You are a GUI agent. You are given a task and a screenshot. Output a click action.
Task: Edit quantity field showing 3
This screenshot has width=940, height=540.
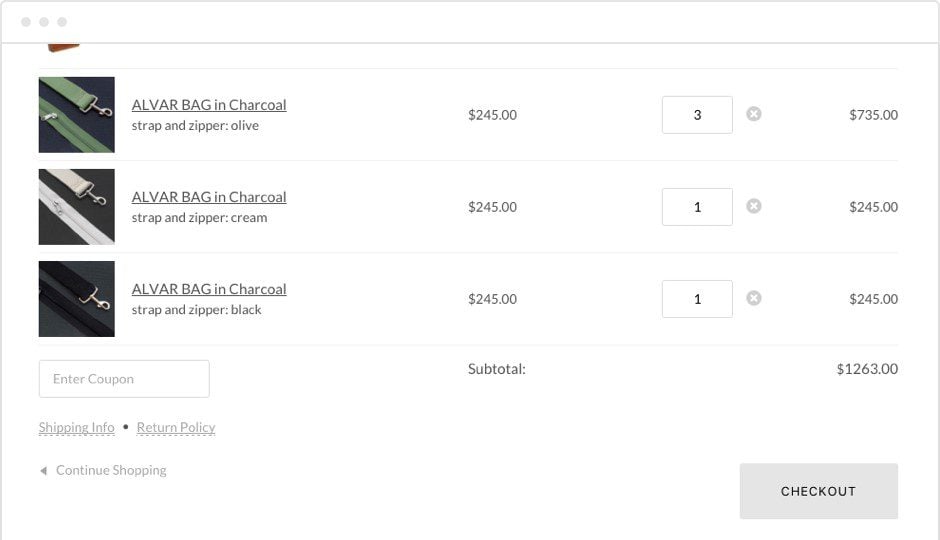pyautogui.click(x=697, y=115)
